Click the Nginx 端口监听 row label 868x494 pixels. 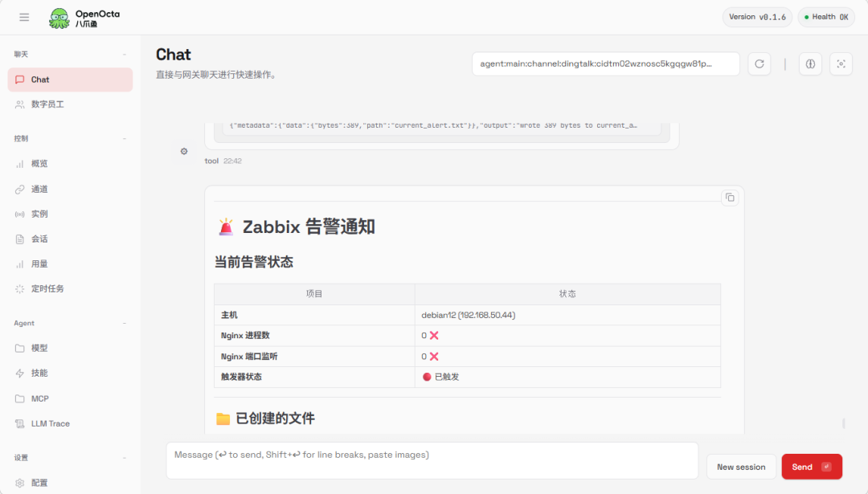[249, 357]
